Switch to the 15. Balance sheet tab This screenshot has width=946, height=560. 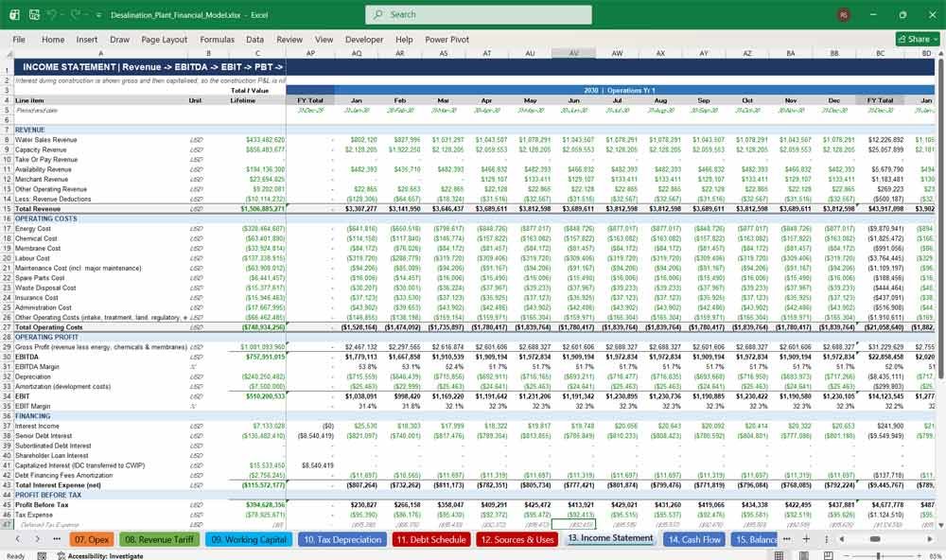click(x=755, y=539)
